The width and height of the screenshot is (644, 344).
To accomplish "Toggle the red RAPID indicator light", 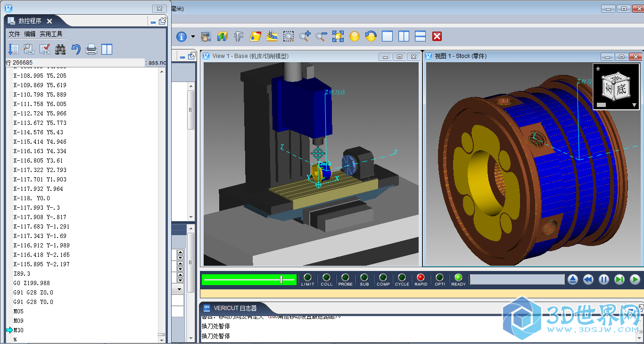I will (421, 278).
